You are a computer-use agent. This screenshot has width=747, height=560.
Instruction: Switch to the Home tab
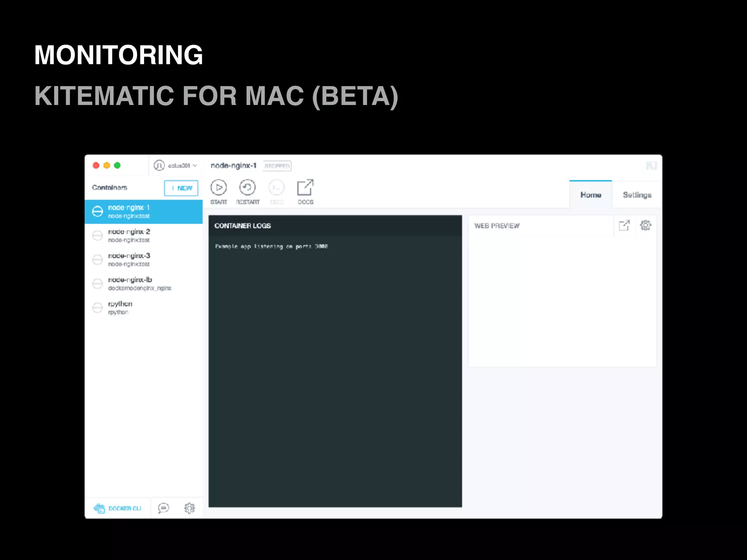click(x=591, y=195)
